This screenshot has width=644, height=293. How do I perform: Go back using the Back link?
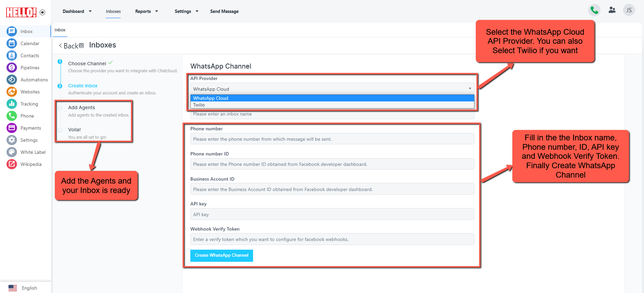[69, 46]
